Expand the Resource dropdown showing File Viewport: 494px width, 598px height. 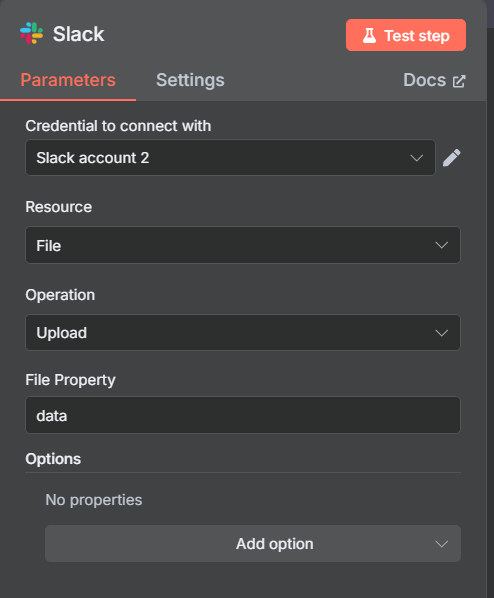pos(243,245)
